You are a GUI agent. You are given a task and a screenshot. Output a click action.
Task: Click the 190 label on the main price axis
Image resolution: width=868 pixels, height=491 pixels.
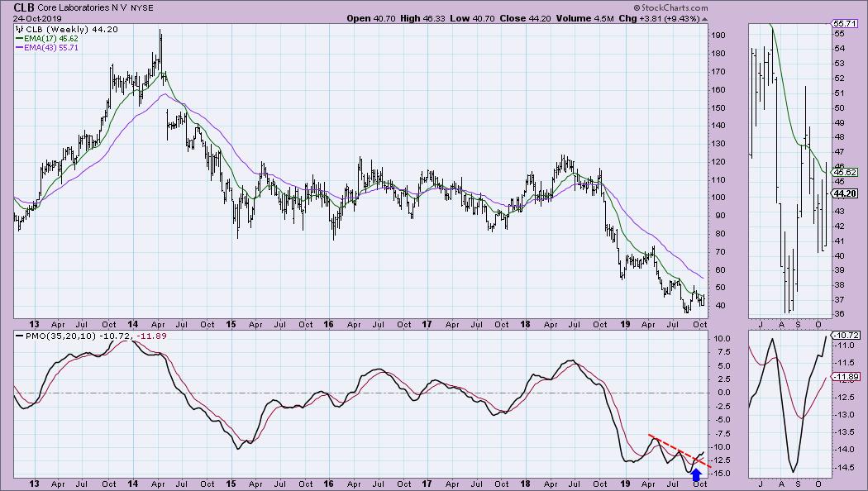coord(718,36)
